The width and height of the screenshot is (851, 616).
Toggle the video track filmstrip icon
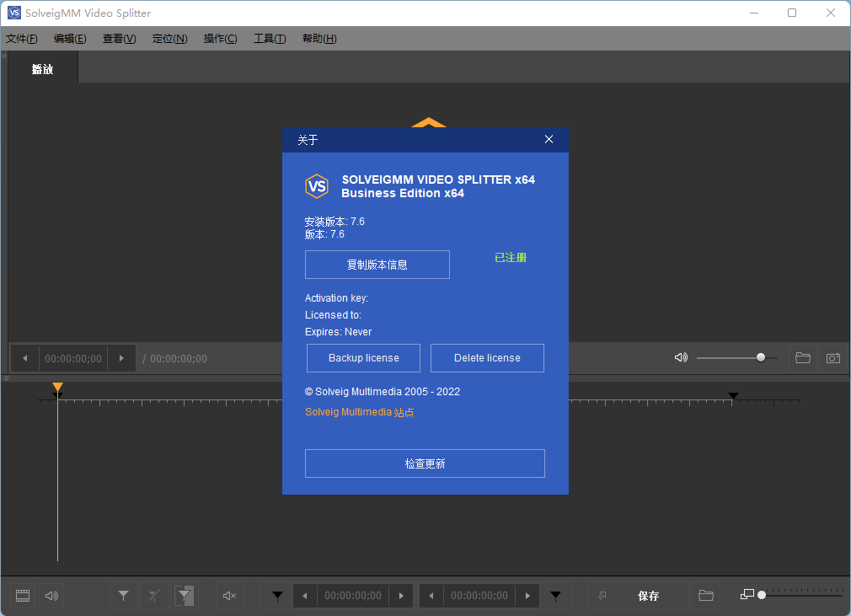pyautogui.click(x=23, y=596)
